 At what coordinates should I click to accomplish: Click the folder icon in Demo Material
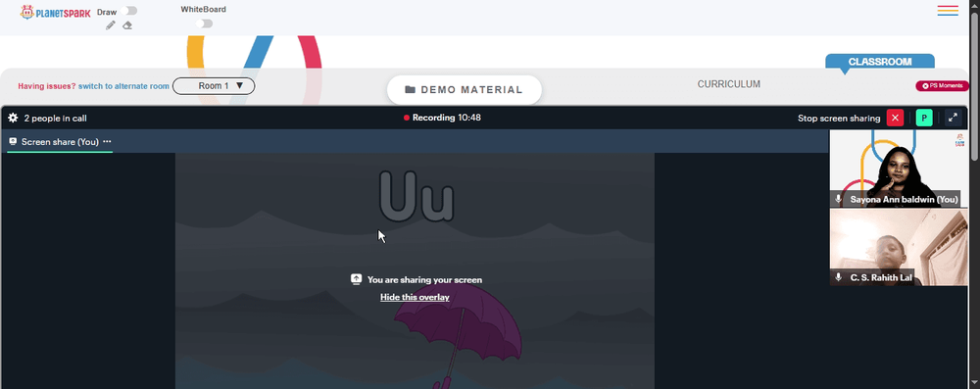point(410,89)
